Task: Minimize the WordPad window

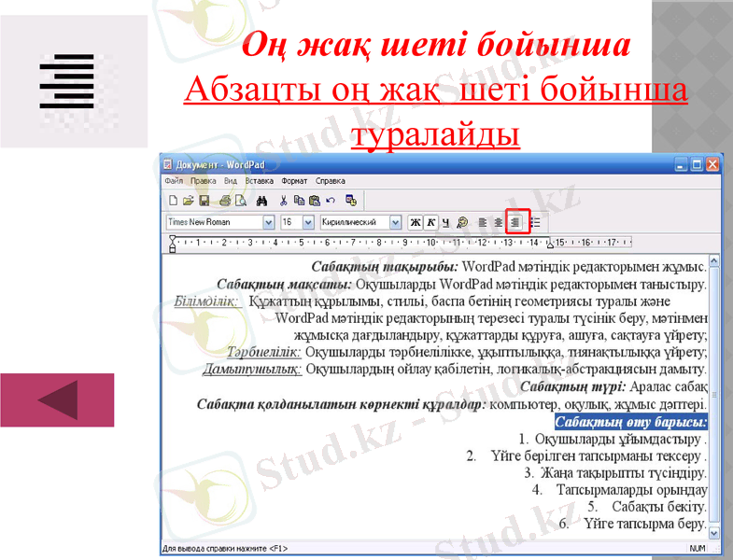Action: click(x=682, y=164)
